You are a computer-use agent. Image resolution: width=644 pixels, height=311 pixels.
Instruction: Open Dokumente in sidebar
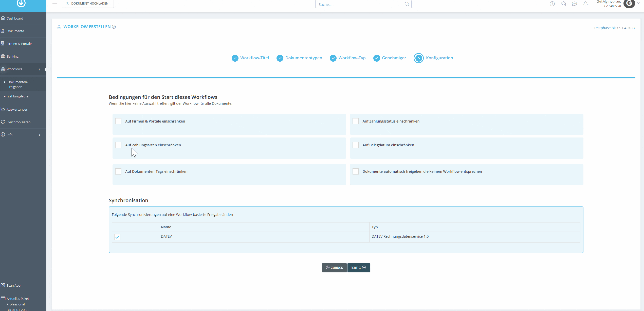pyautogui.click(x=23, y=31)
